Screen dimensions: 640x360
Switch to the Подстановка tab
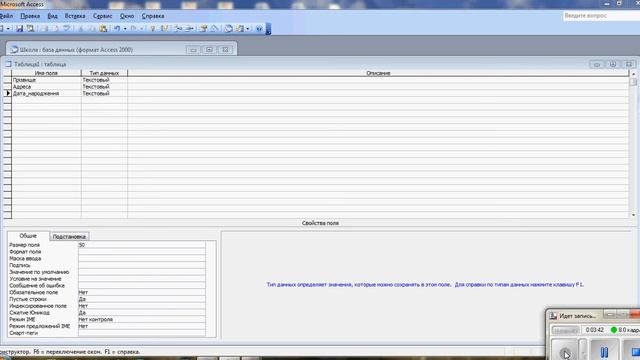click(x=69, y=236)
